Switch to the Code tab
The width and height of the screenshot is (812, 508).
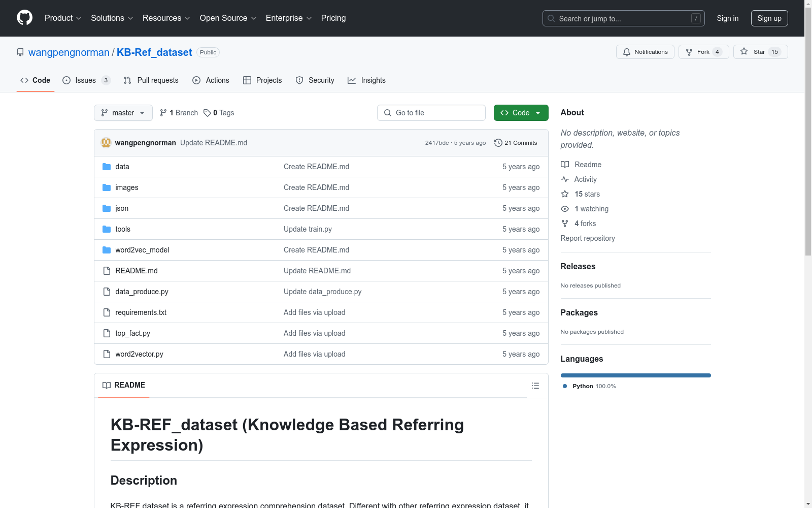[36, 80]
